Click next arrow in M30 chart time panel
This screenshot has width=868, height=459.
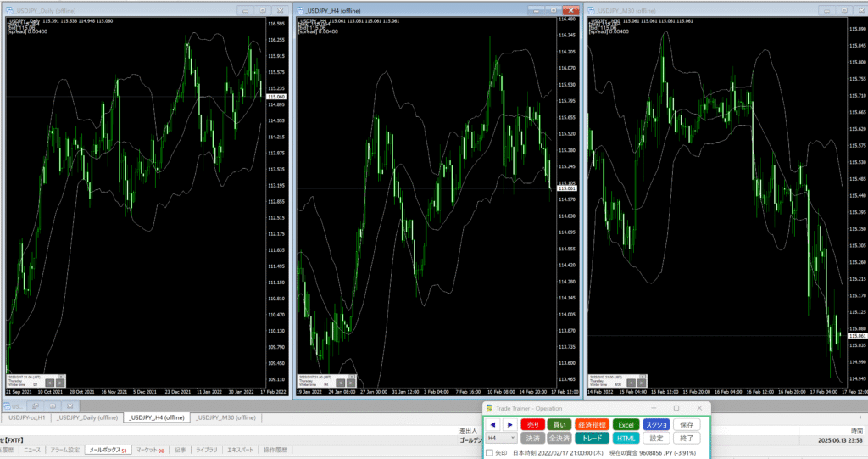(641, 383)
